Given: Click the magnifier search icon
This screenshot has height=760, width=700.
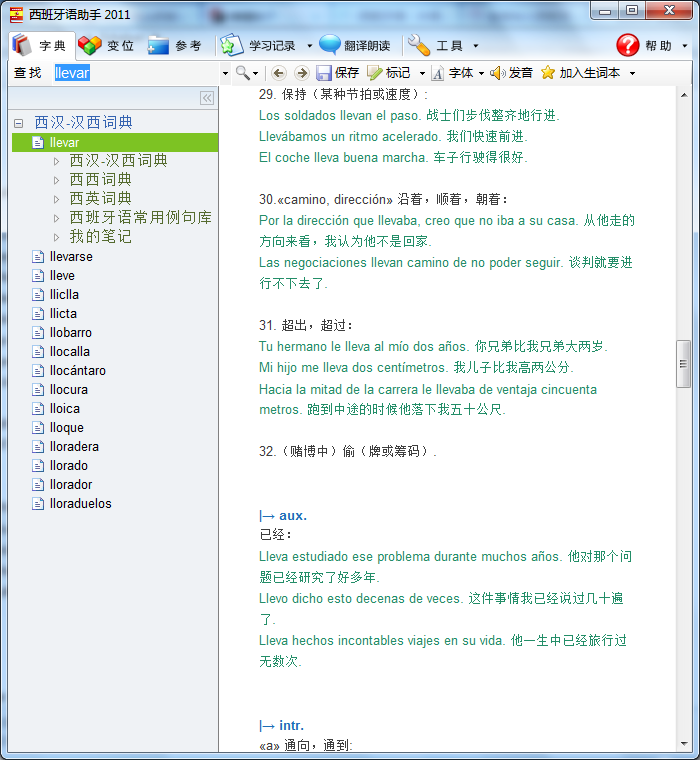Looking at the screenshot, I should click(x=242, y=73).
